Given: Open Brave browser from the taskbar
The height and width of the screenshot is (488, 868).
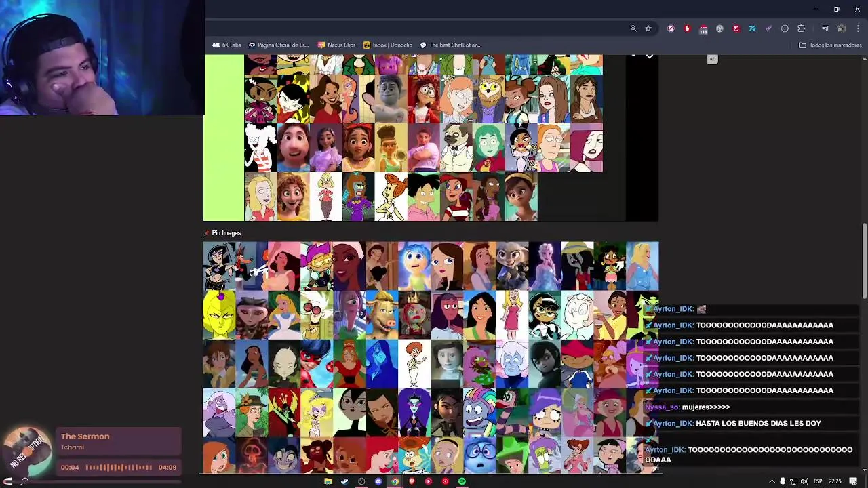Looking at the screenshot, I should pyautogui.click(x=412, y=481).
